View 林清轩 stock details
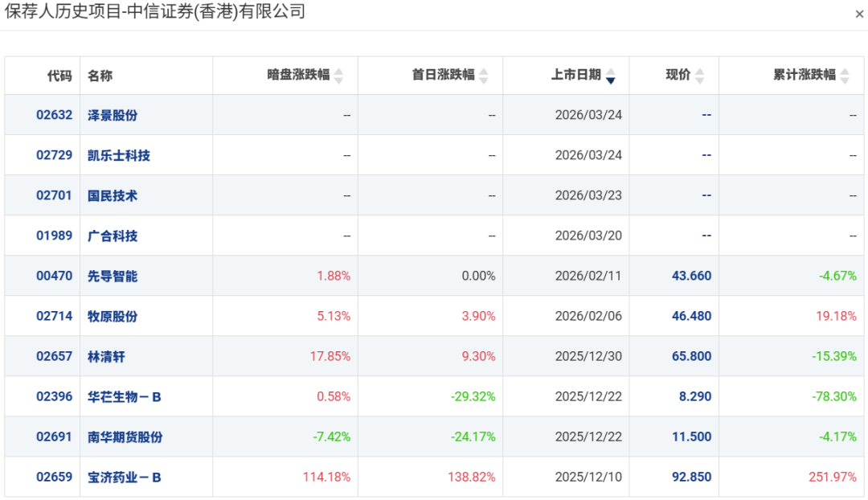The width and height of the screenshot is (868, 500). (x=106, y=356)
